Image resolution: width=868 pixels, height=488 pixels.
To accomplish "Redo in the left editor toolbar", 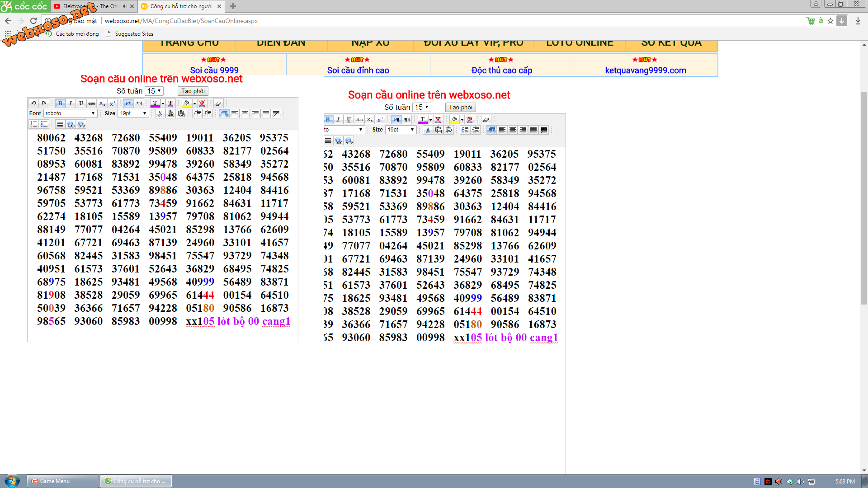I will point(44,103).
